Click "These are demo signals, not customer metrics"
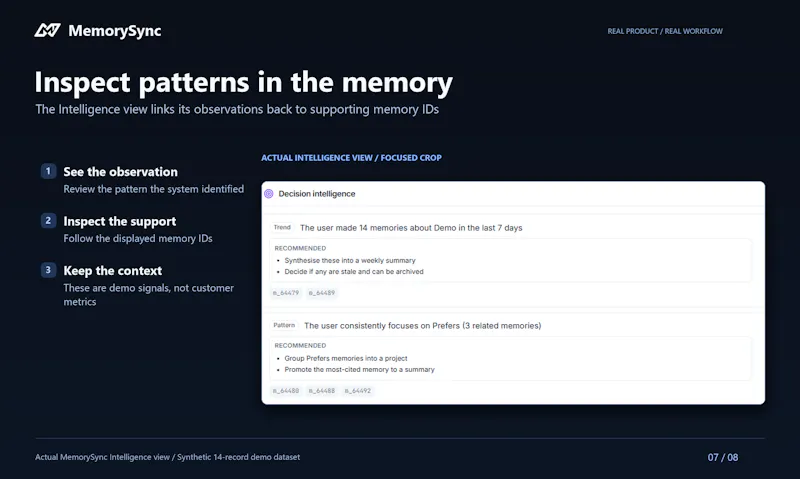 (x=148, y=295)
